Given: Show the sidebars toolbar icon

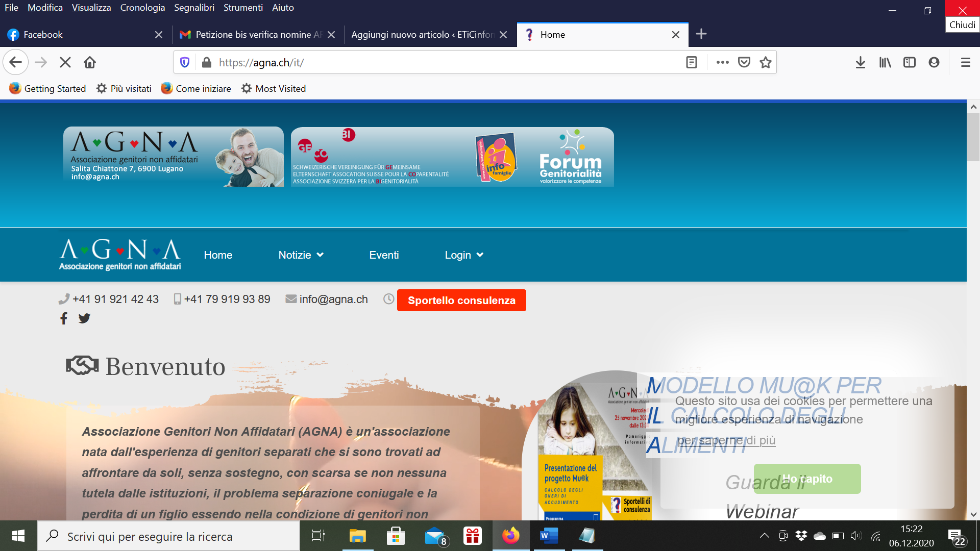Looking at the screenshot, I should (910, 62).
